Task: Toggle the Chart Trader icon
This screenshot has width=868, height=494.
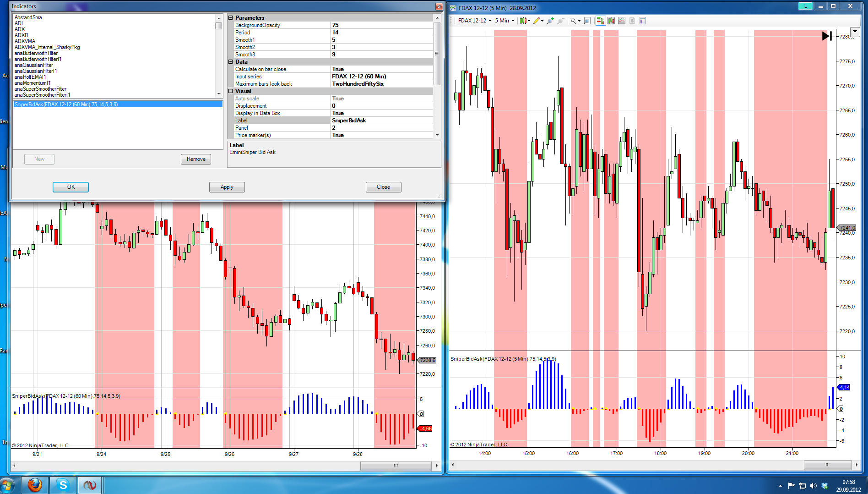Action: click(600, 21)
